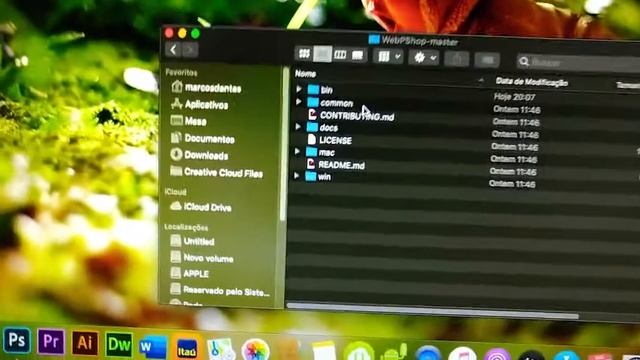Click the Share toolbar button
This screenshot has width=640, height=360.
[x=457, y=59]
